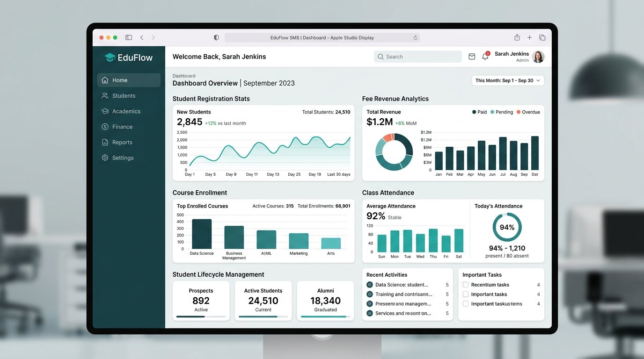644x359 pixels.
Task: Toggle the browser sidebar panel icon
Action: 129,37
